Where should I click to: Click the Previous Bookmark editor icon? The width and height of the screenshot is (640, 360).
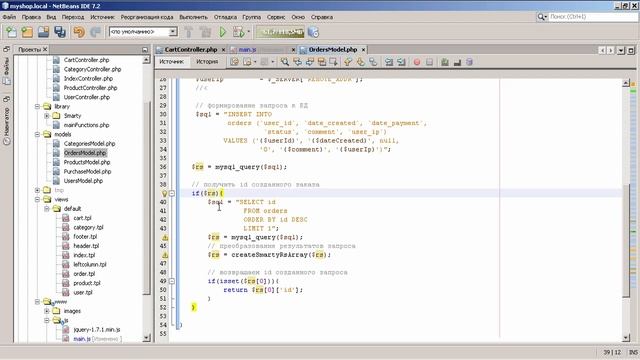(x=348, y=62)
